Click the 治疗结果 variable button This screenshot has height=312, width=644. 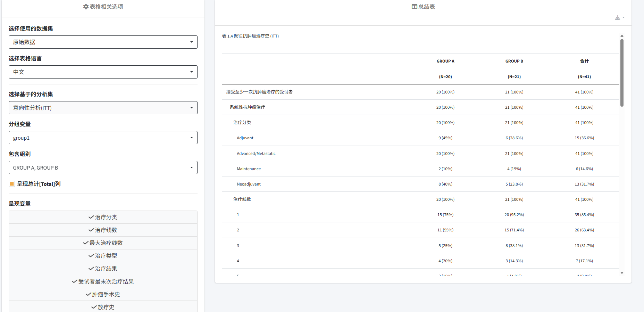pos(103,269)
